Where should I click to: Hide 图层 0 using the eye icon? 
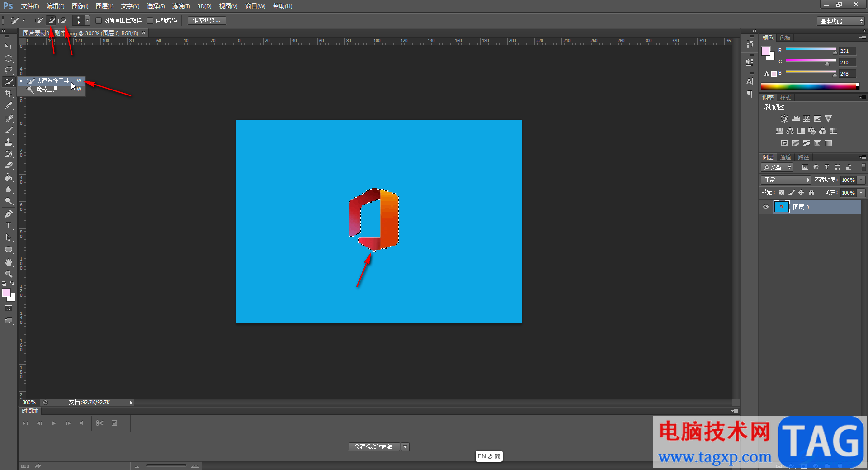tap(766, 207)
